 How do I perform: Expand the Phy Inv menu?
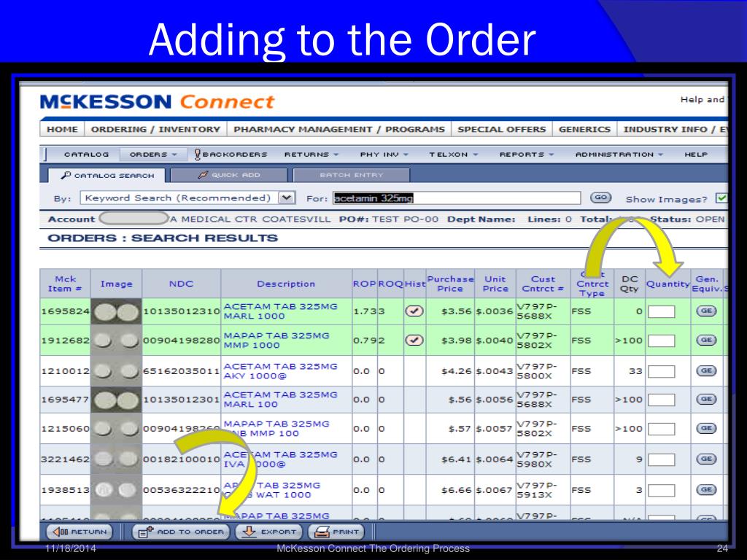384,155
